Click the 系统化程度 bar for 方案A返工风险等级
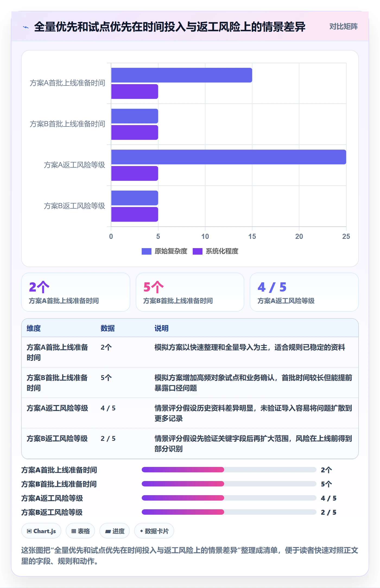The image size is (380, 588). coord(135,173)
